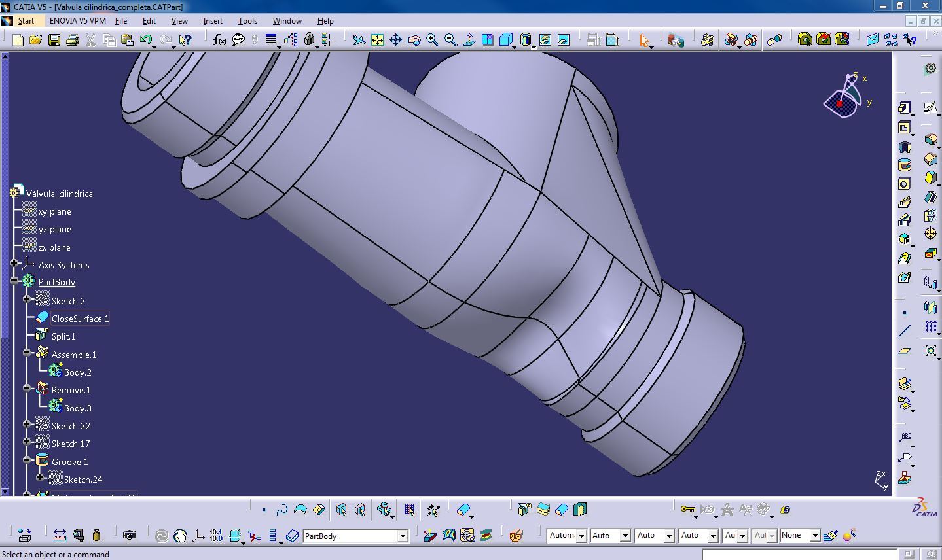Select CloseSurface.1 in the tree

coord(80,319)
